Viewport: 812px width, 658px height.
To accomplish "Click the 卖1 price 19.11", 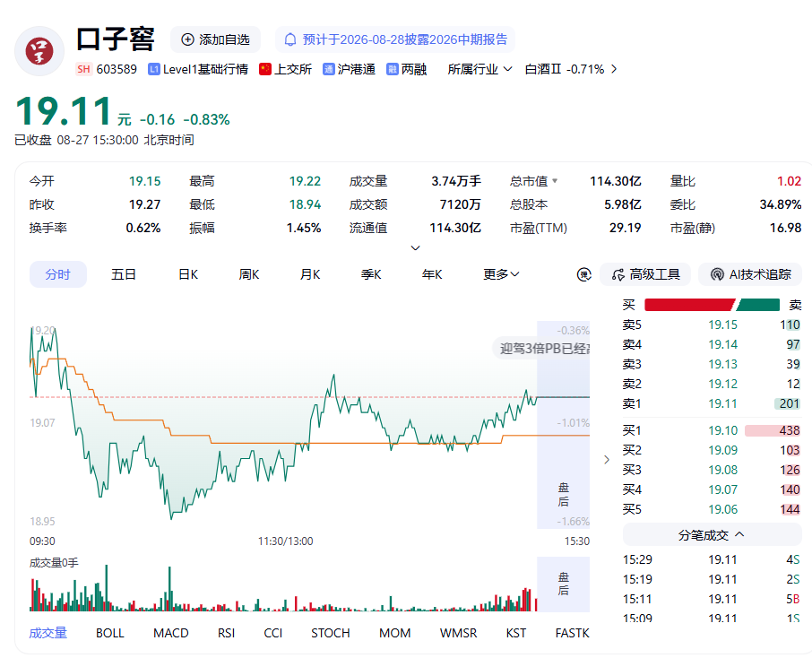I will point(723,403).
